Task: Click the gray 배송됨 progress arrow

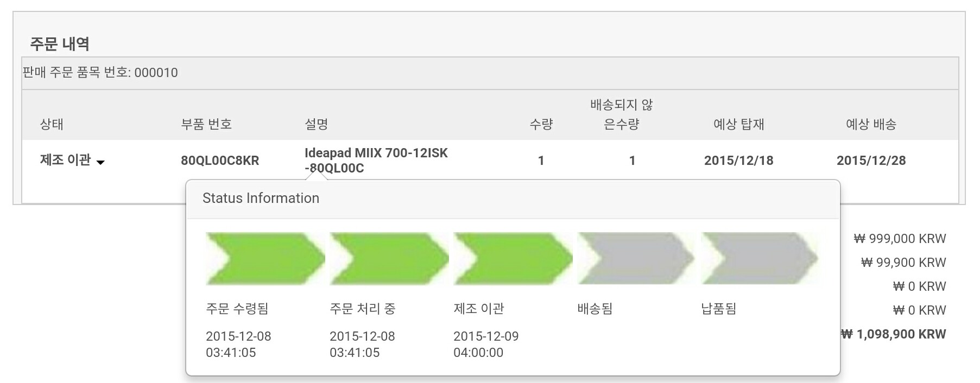Action: click(x=635, y=258)
